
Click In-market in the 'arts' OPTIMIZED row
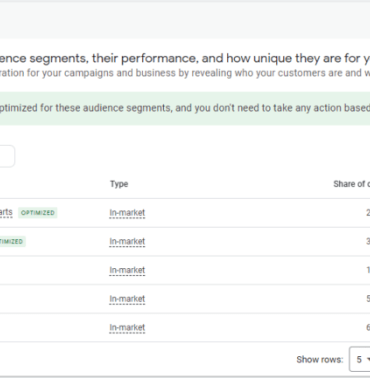click(127, 213)
